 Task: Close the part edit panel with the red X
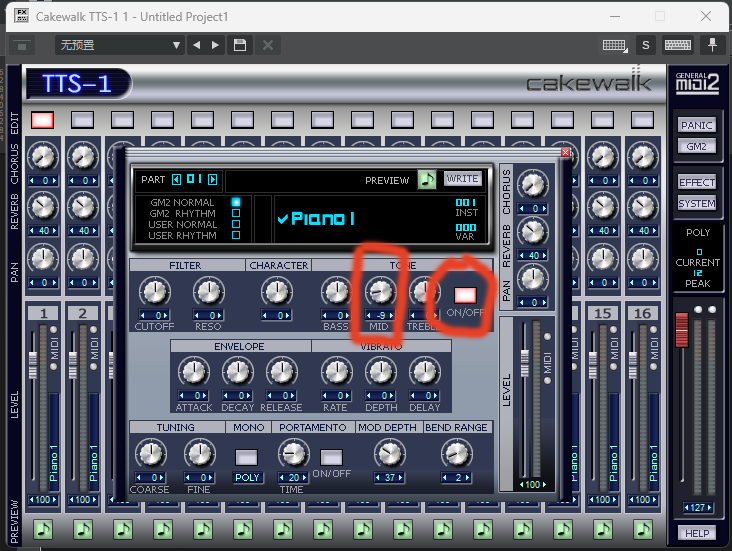click(566, 152)
